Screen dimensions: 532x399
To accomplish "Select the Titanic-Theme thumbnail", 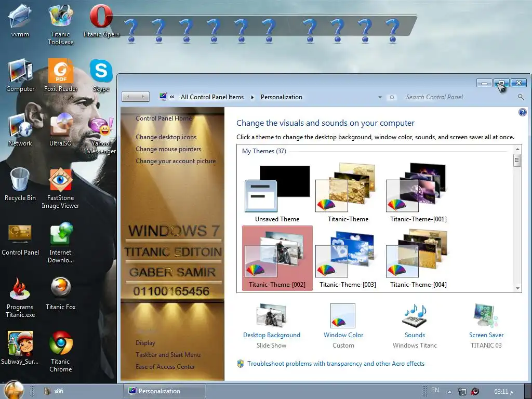I will 348,193.
